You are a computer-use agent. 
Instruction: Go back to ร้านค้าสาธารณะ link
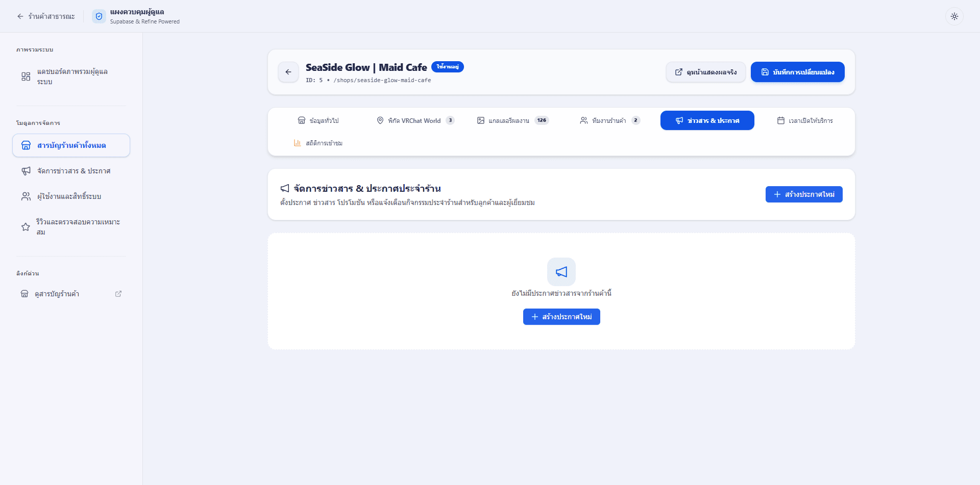pyautogui.click(x=45, y=16)
